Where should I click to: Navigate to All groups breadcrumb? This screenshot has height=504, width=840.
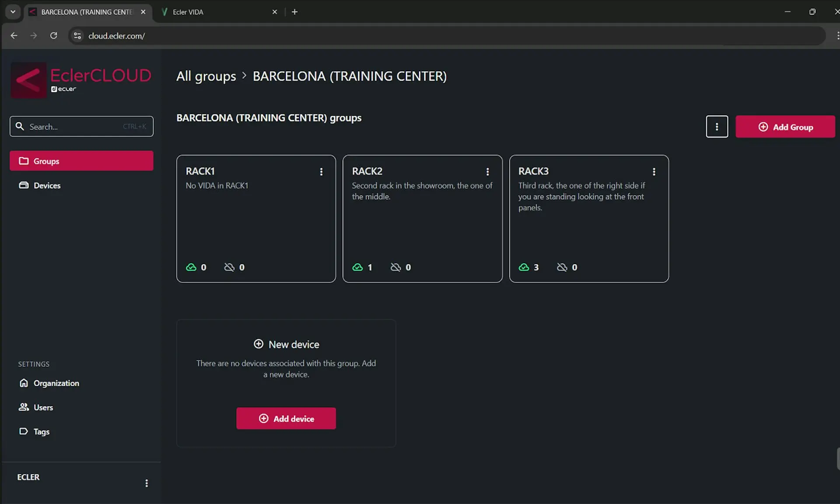pyautogui.click(x=206, y=76)
